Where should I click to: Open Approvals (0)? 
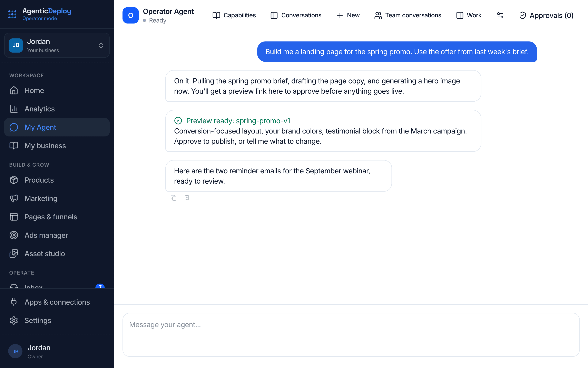click(546, 16)
